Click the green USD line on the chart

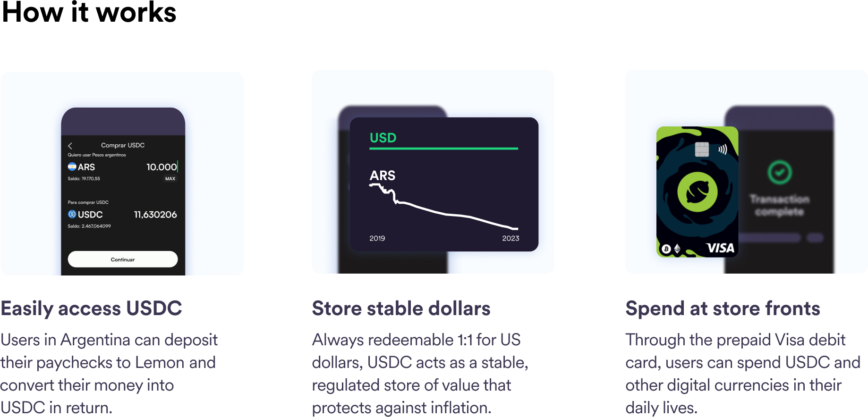[443, 148]
